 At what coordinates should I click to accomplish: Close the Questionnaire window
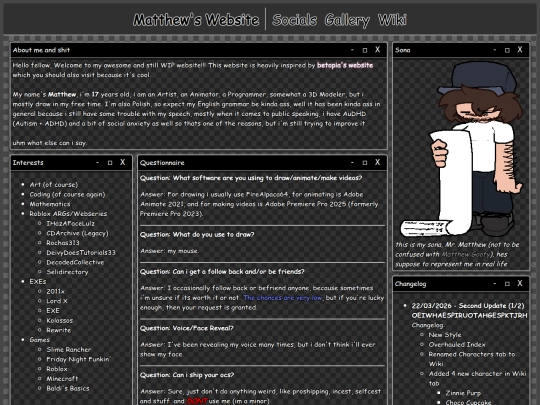click(377, 163)
